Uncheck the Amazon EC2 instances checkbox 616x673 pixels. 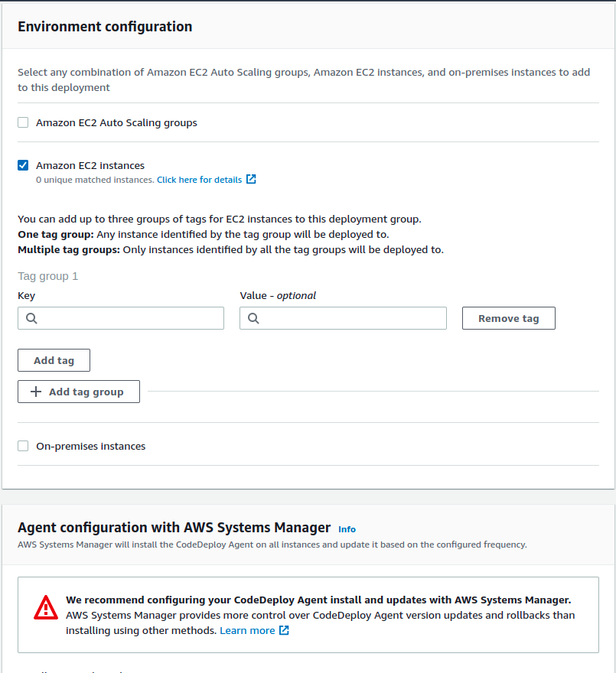[x=23, y=165]
